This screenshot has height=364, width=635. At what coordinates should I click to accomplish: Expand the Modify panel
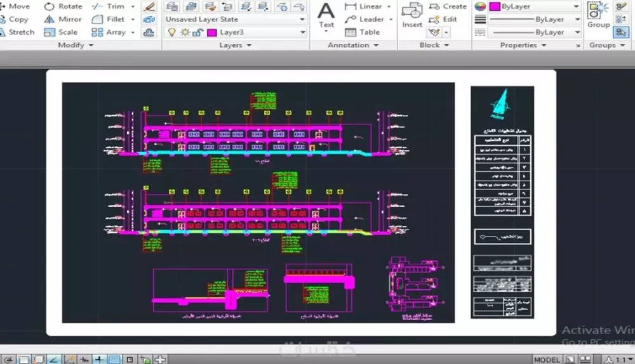76,46
